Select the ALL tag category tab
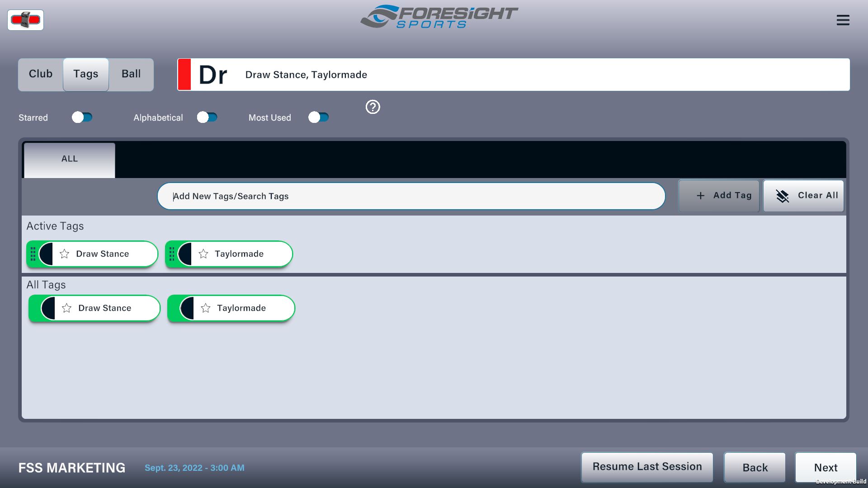The width and height of the screenshot is (868, 488). [x=70, y=159]
